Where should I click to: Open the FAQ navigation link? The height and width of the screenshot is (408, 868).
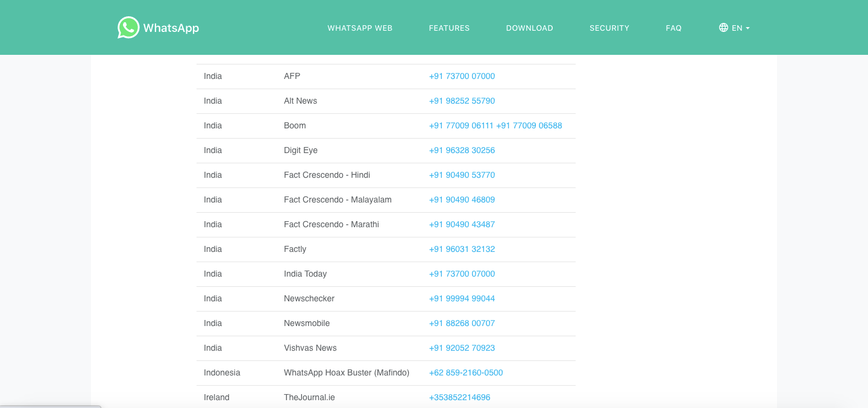click(x=673, y=28)
